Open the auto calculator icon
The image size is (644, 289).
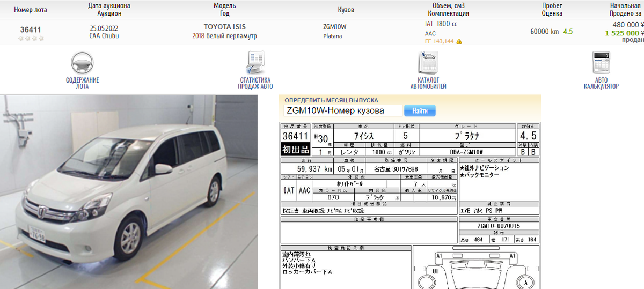pos(601,63)
